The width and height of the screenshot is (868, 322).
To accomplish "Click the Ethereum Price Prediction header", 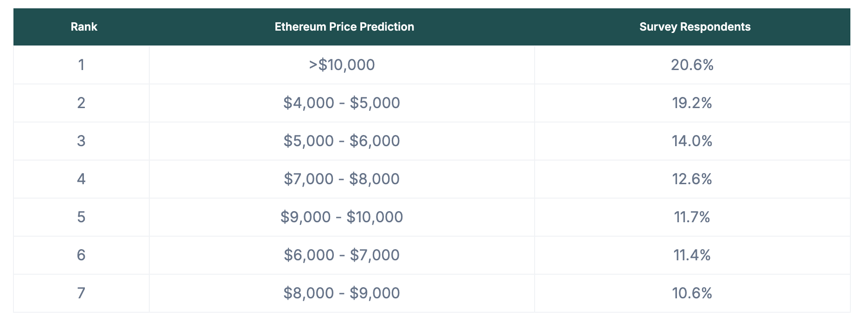I will click(344, 27).
